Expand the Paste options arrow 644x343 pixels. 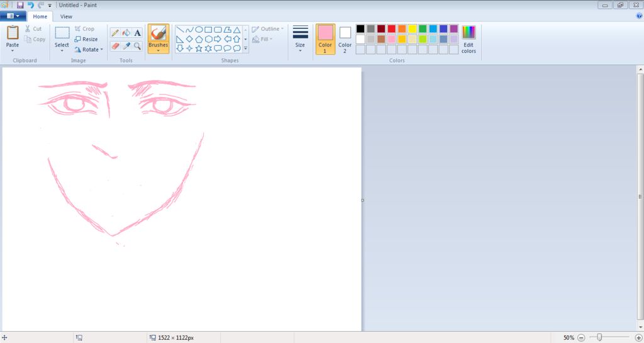click(13, 50)
